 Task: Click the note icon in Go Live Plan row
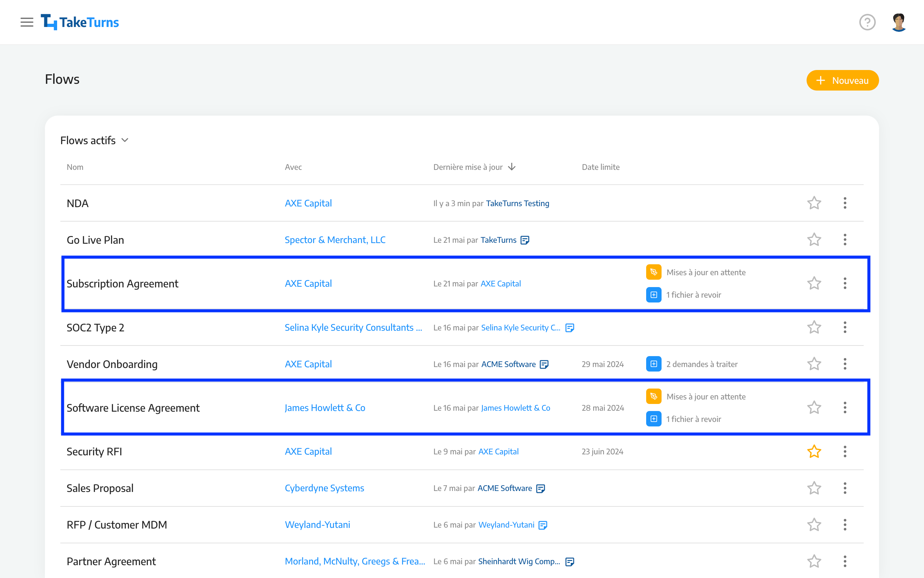tap(525, 240)
